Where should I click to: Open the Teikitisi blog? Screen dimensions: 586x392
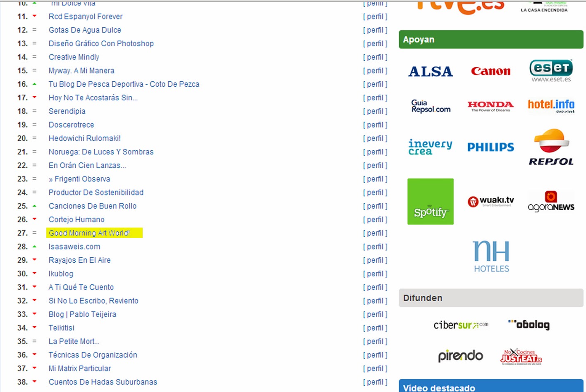[62, 328]
